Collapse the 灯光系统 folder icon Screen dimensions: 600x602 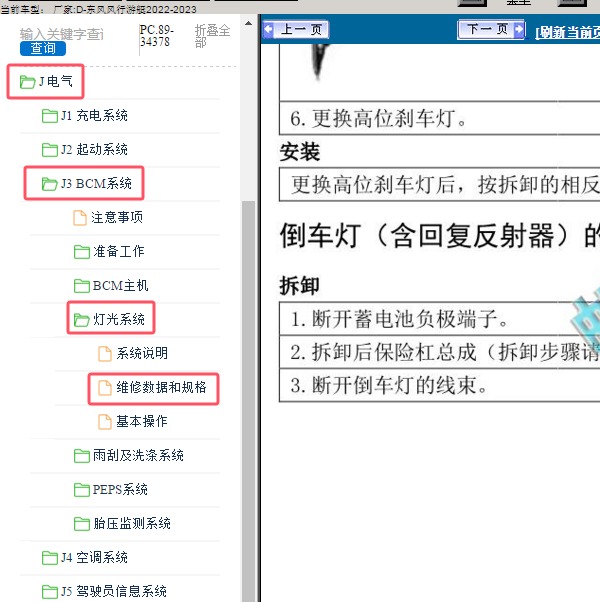[x=82, y=319]
